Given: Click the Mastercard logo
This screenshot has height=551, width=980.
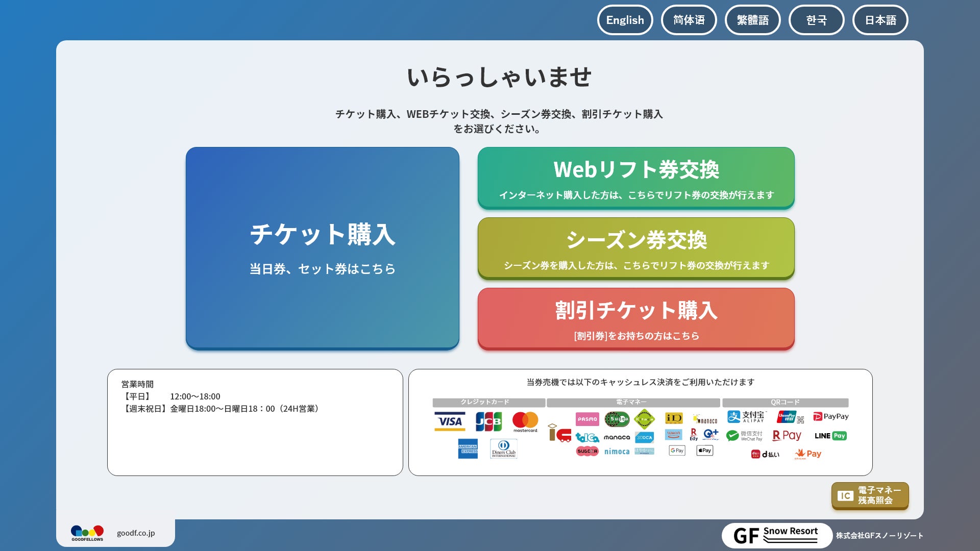Looking at the screenshot, I should [525, 421].
